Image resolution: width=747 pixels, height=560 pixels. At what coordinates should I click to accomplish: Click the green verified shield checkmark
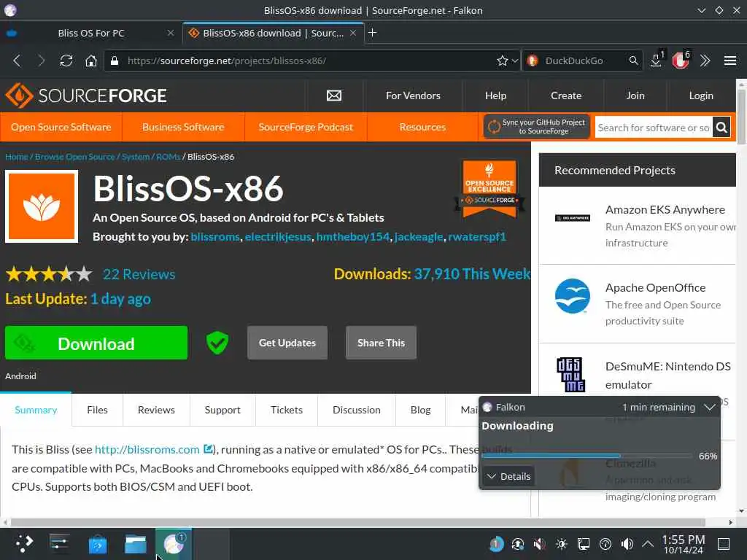(217, 343)
